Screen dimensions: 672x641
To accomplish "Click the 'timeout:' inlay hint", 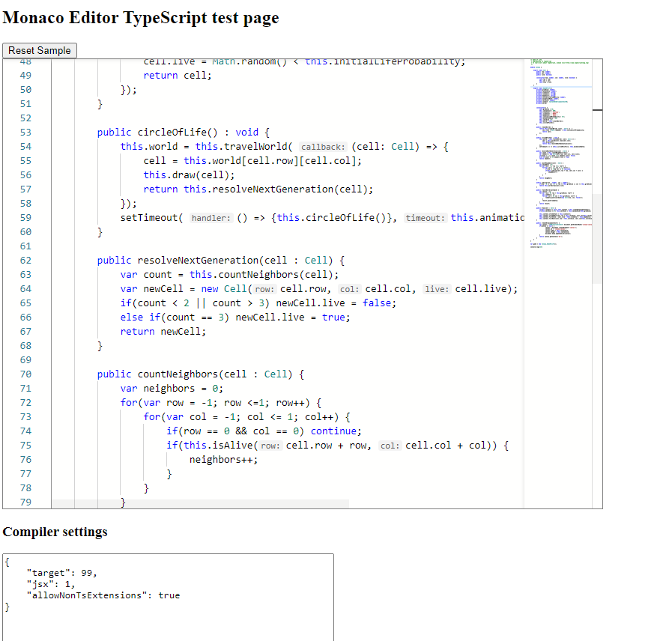I will tap(425, 218).
